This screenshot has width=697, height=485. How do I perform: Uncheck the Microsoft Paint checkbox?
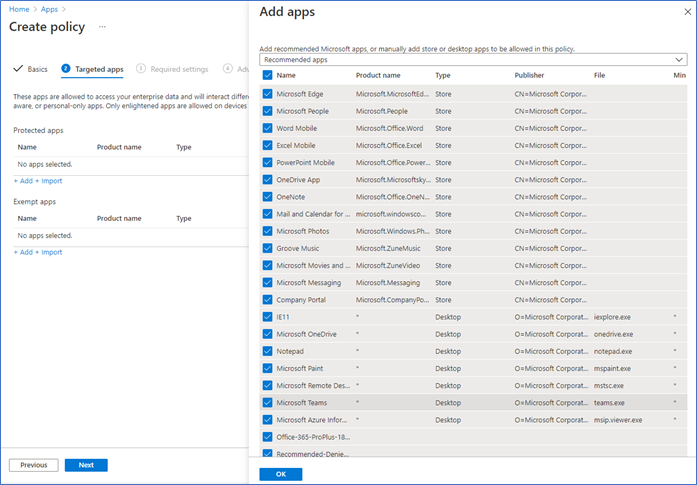tap(267, 368)
